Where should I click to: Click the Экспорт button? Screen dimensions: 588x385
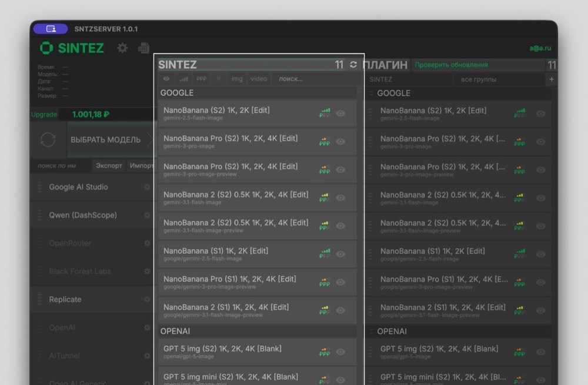109,165
